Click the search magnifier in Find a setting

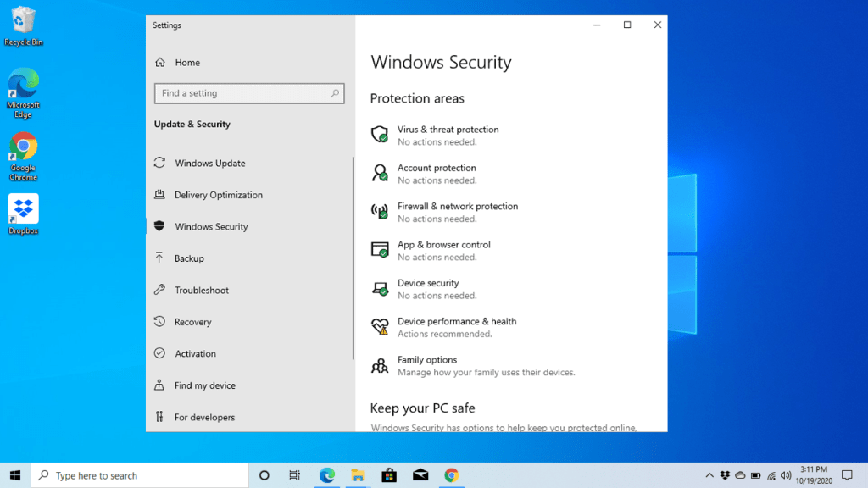pos(335,93)
